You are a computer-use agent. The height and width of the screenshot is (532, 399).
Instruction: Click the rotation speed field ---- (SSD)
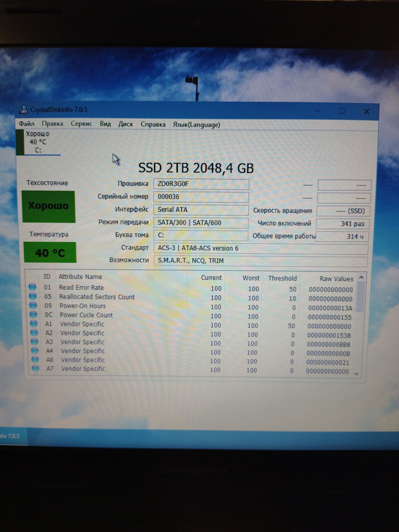point(343,211)
